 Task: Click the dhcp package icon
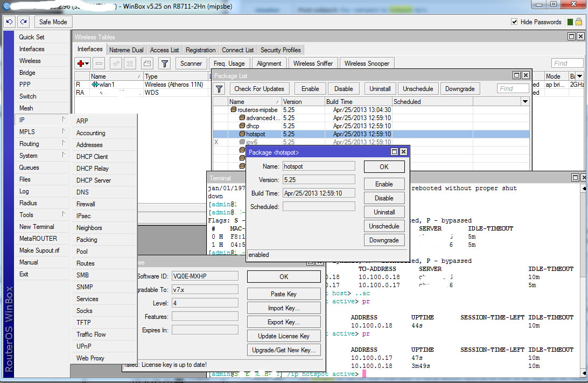click(242, 126)
